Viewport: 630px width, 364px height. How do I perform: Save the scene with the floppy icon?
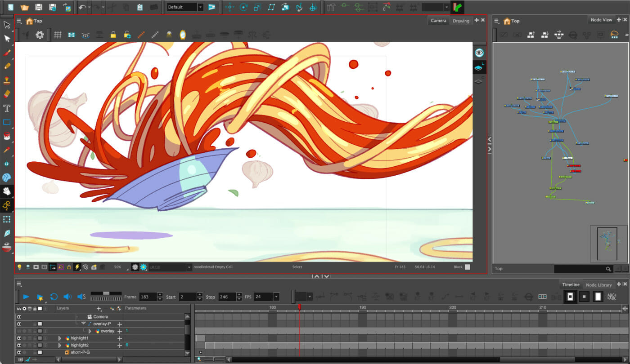click(x=39, y=7)
